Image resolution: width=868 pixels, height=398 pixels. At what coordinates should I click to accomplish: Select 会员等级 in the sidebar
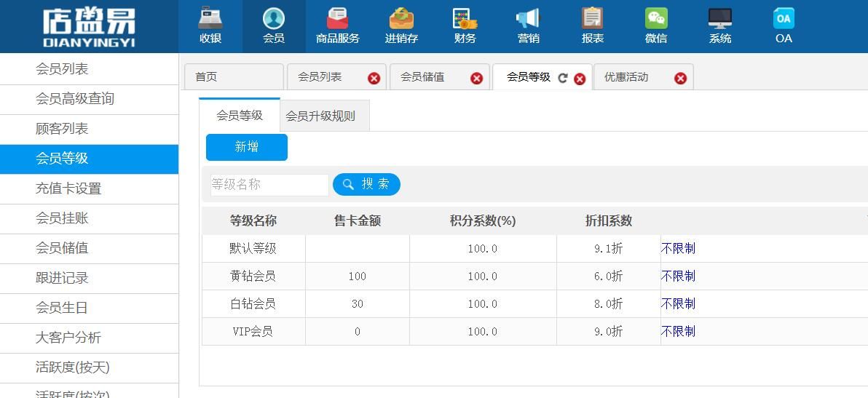(89, 159)
